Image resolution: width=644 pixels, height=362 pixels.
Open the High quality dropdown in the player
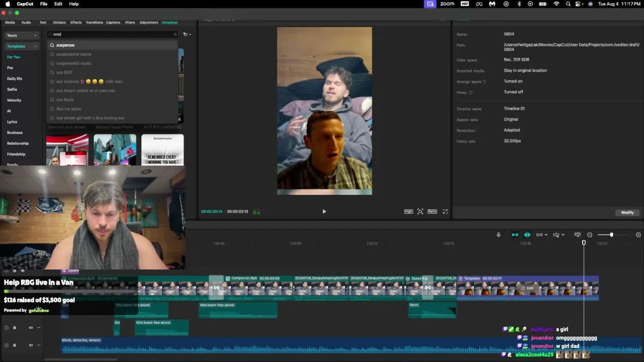(409, 212)
